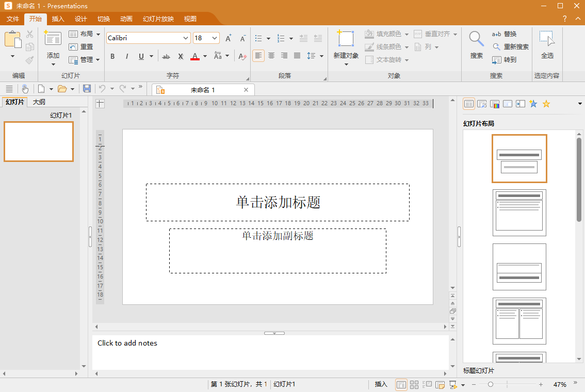This screenshot has width=585, height=392.
Task: Toggle bold formatting
Action: 112,57
